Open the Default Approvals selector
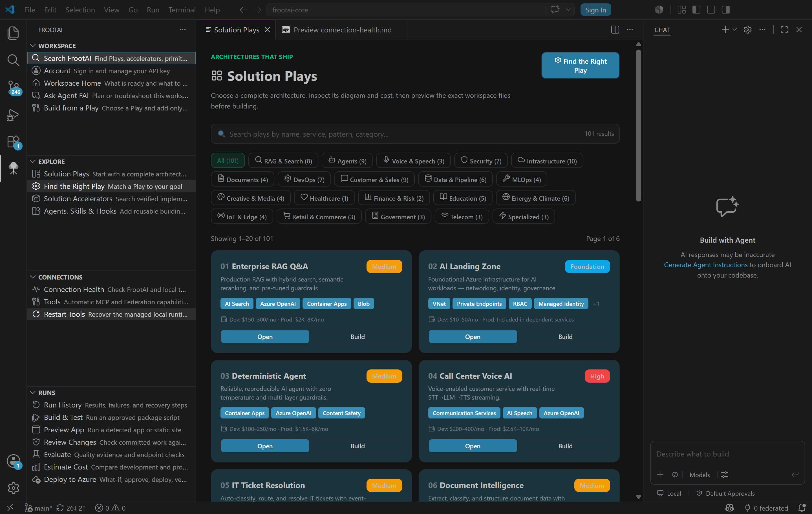The width and height of the screenshot is (812, 514). click(725, 493)
